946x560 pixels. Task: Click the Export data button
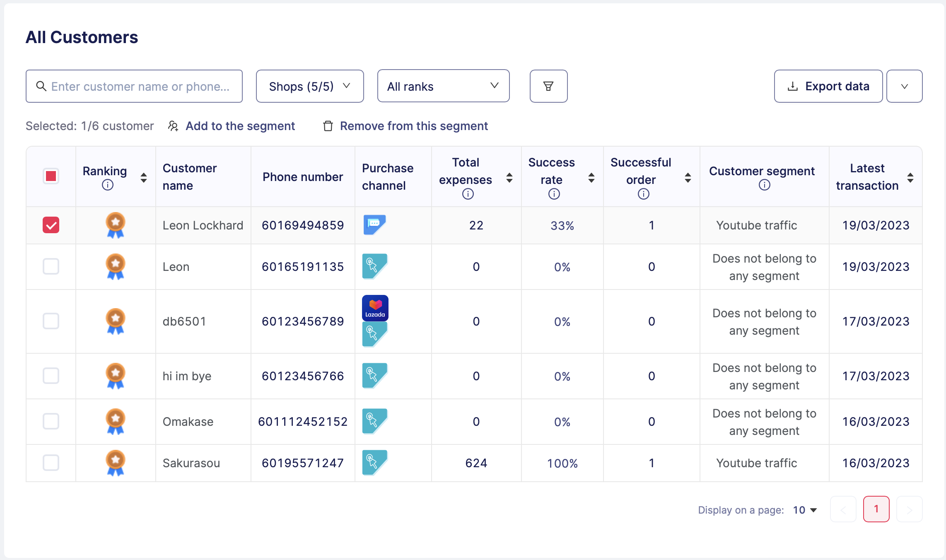(x=828, y=86)
